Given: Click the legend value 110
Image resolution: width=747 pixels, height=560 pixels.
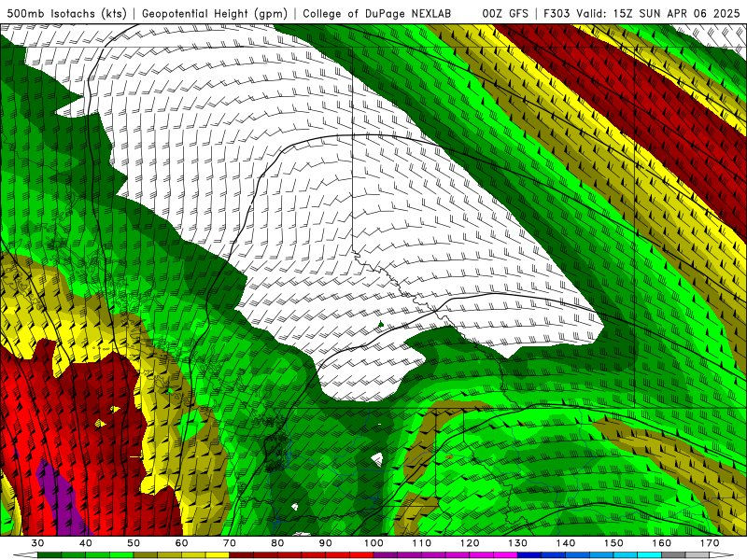Looking at the screenshot, I should 422,543.
